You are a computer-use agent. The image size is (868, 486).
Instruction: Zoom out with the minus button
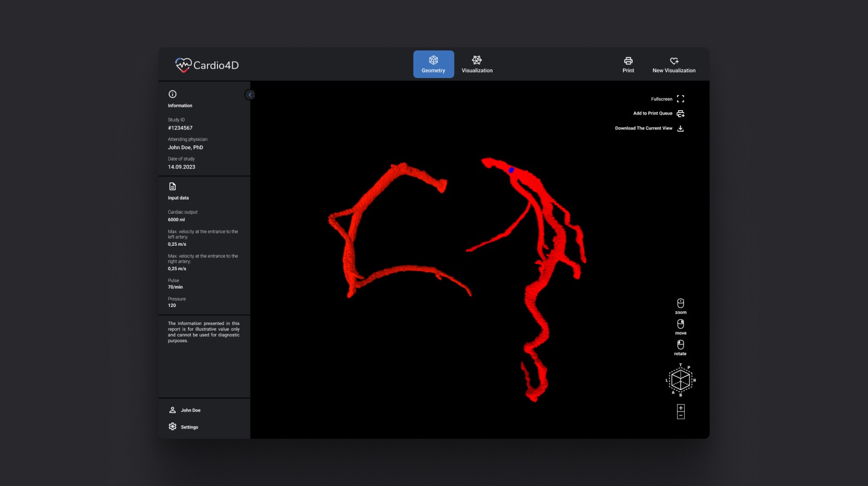click(681, 415)
